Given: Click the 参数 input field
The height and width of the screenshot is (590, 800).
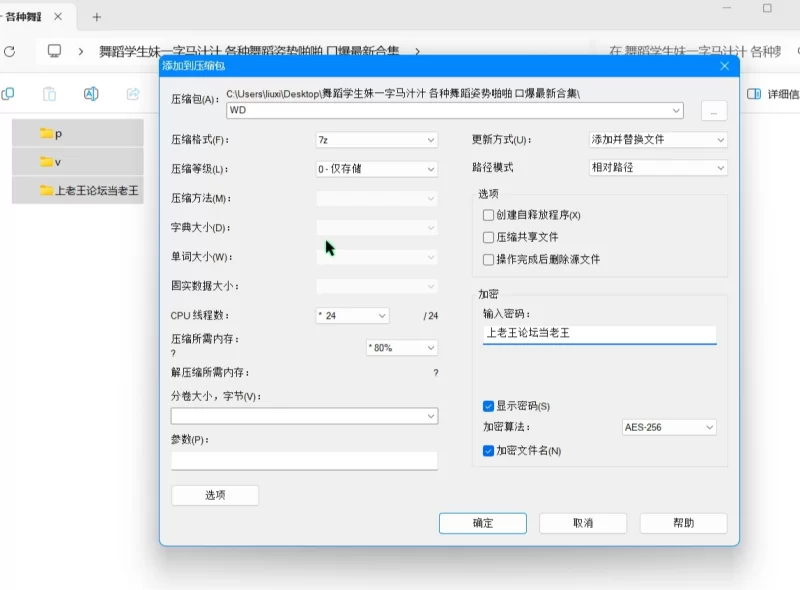Looking at the screenshot, I should 304,461.
